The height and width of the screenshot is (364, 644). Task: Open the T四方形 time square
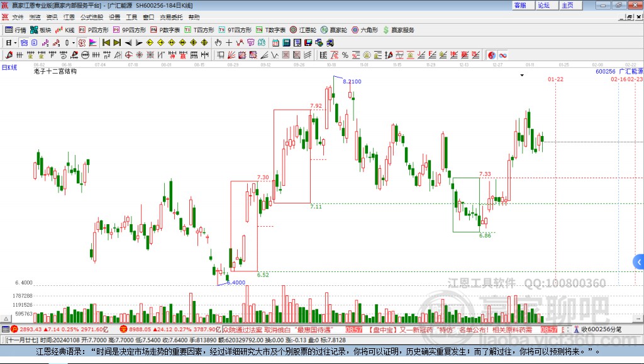(x=199, y=30)
